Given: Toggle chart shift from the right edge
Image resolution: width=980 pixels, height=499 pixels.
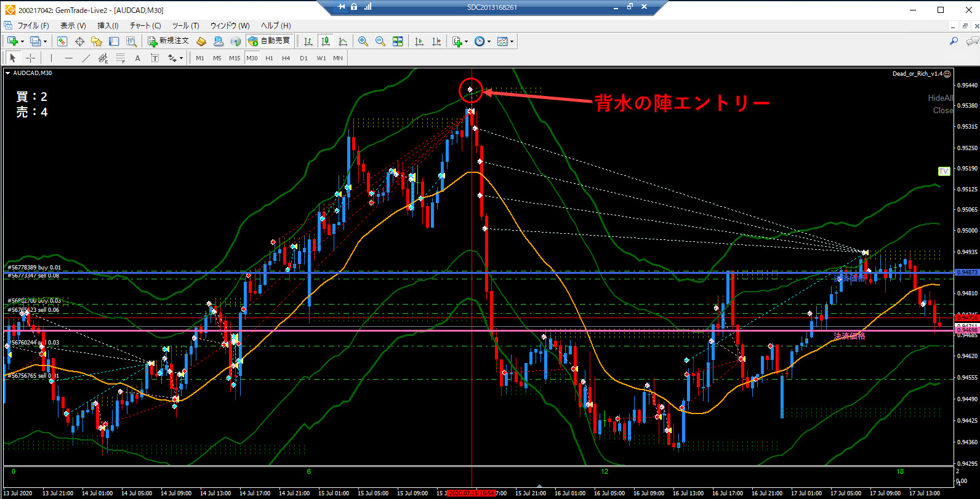Looking at the screenshot, I should 436,41.
